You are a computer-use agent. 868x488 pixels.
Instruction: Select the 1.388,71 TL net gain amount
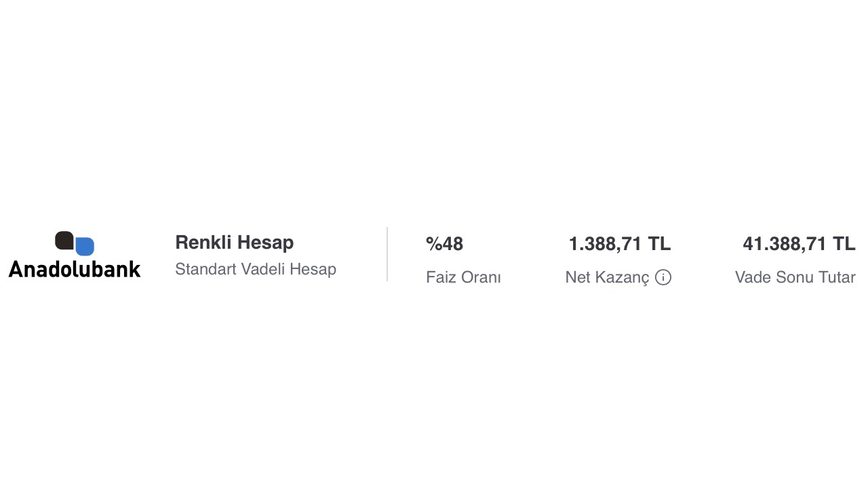pyautogui.click(x=619, y=244)
